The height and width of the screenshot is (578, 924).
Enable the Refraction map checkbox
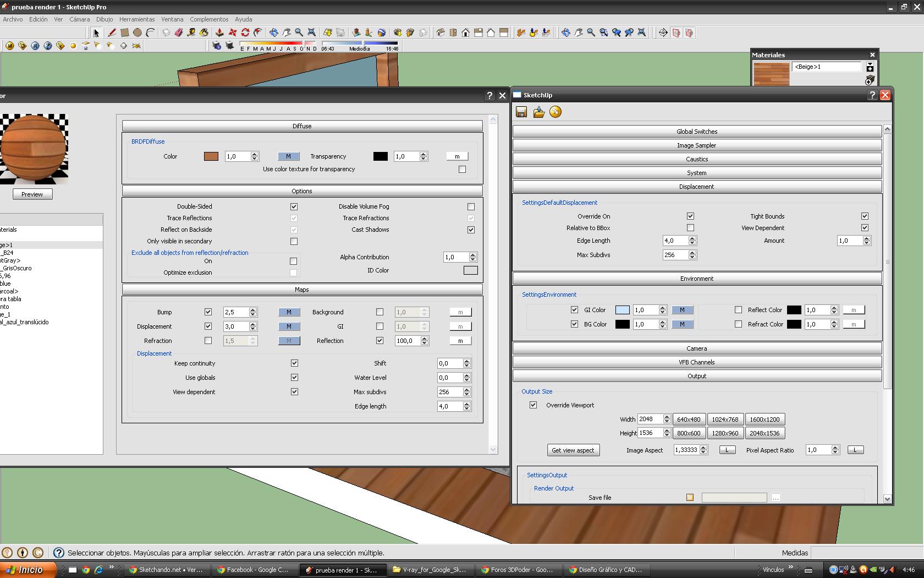[208, 341]
